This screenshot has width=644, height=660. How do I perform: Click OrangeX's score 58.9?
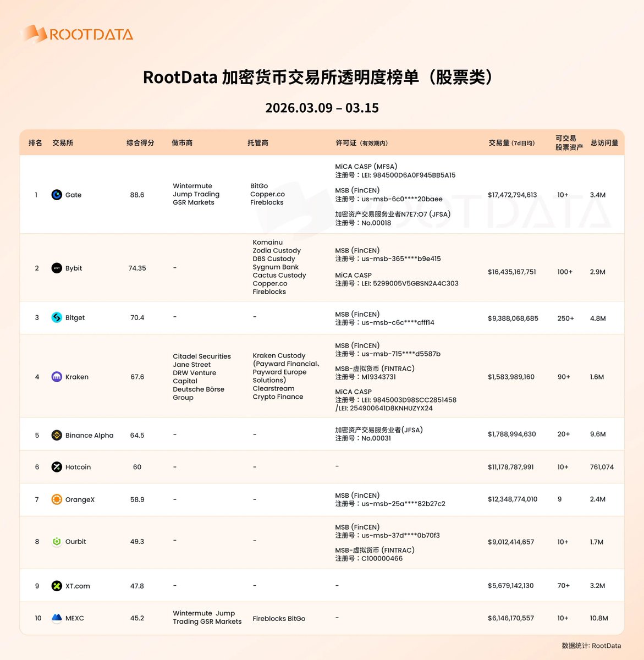[137, 499]
